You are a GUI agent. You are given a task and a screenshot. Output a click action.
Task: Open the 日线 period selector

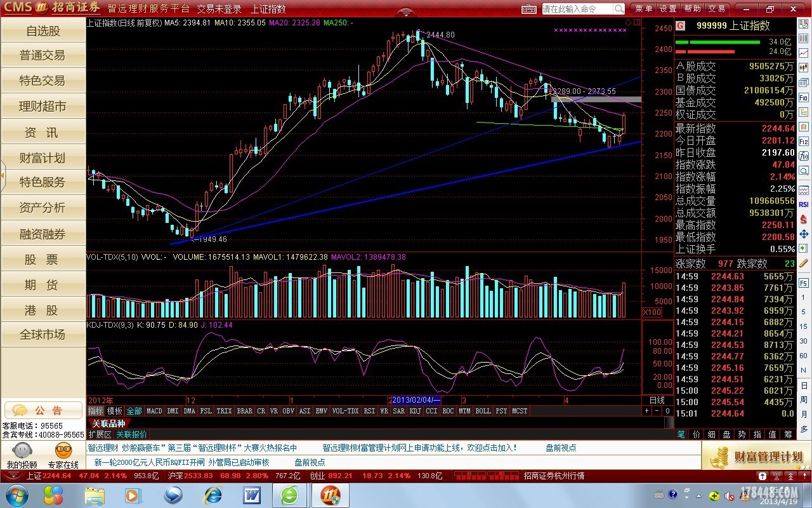pyautogui.click(x=657, y=400)
